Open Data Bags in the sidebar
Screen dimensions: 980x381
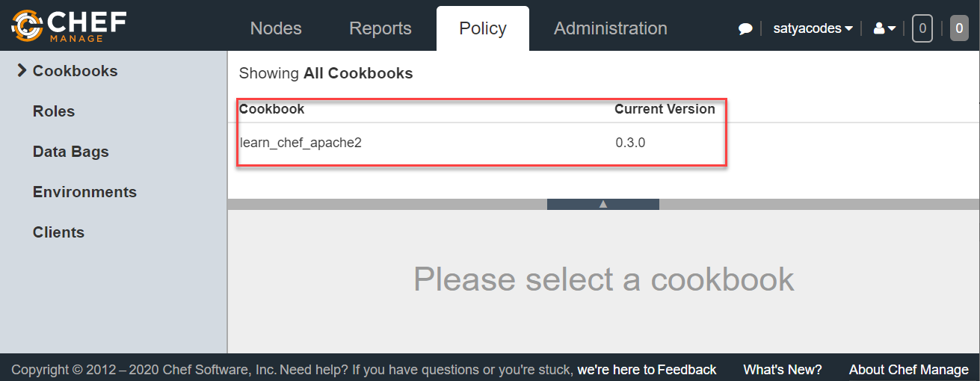(71, 152)
